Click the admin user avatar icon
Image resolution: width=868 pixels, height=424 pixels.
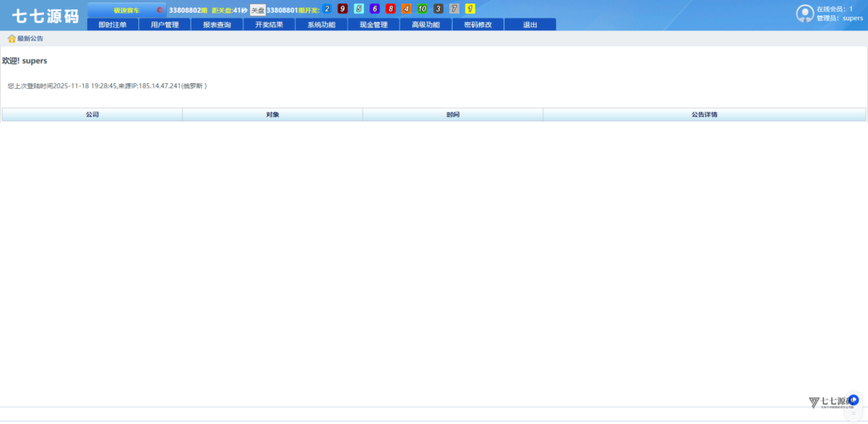(x=804, y=14)
